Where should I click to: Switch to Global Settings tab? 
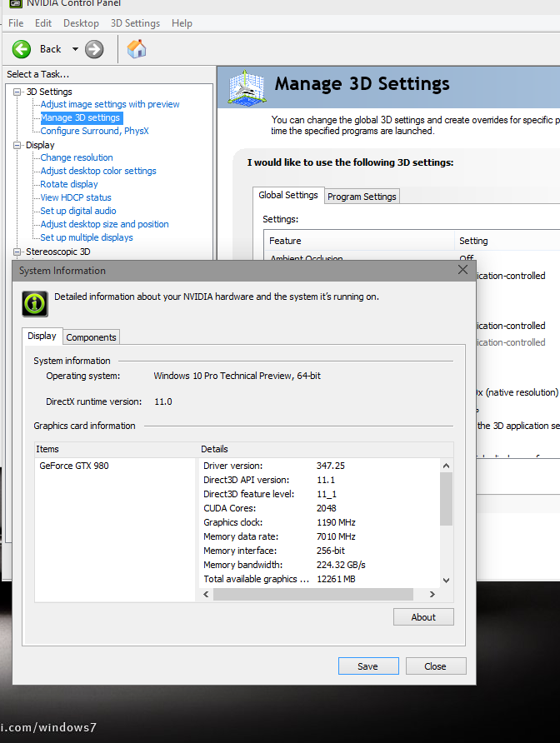[x=288, y=195]
